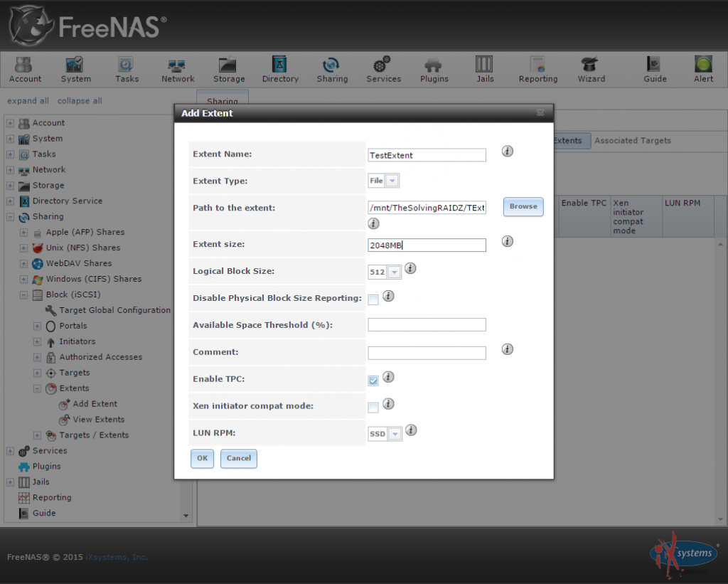Open the Extent Type dropdown
This screenshot has width=728, height=584.
(393, 181)
